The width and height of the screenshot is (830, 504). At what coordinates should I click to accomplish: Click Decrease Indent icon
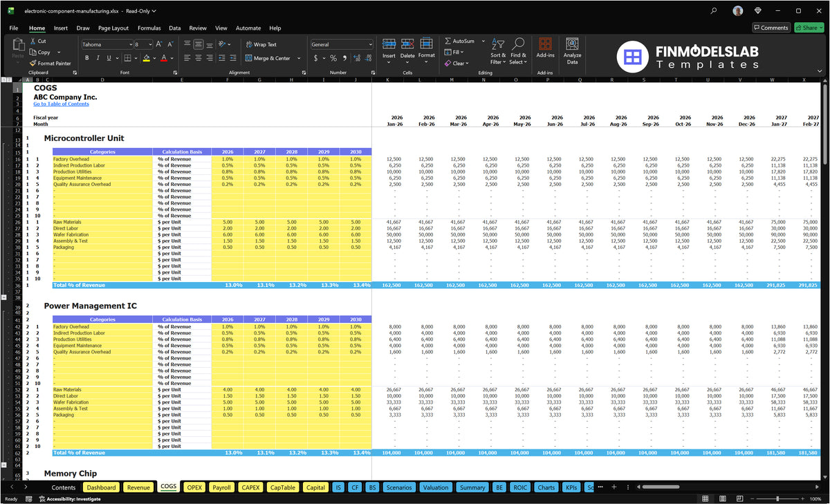coord(222,58)
